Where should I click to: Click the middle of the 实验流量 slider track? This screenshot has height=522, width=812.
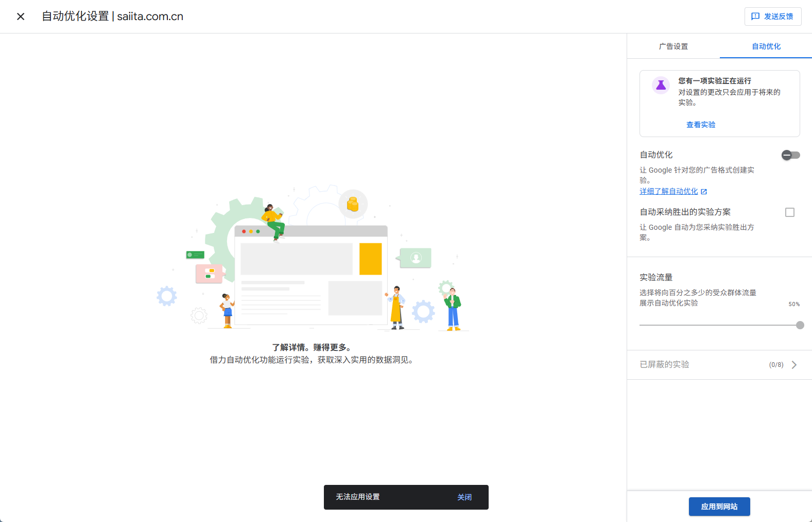point(719,325)
